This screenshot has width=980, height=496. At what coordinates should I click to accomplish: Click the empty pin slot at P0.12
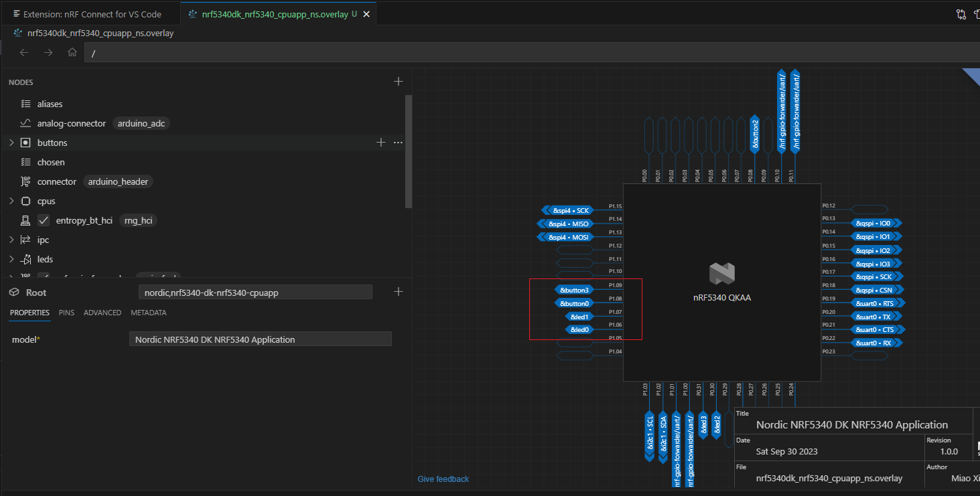click(869, 210)
